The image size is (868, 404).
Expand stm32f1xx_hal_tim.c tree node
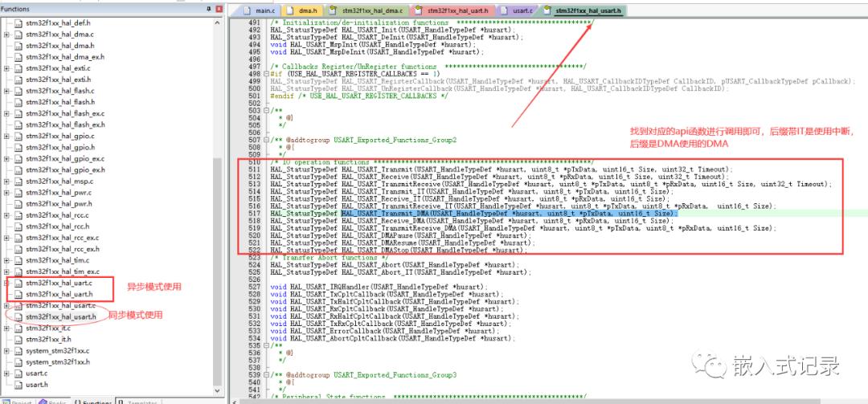point(6,260)
